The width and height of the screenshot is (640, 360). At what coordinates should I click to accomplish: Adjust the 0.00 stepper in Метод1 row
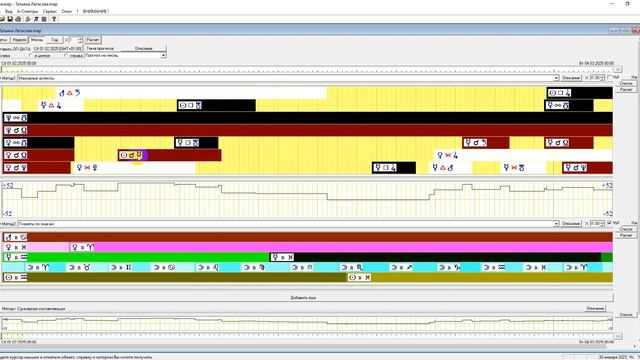point(602,78)
